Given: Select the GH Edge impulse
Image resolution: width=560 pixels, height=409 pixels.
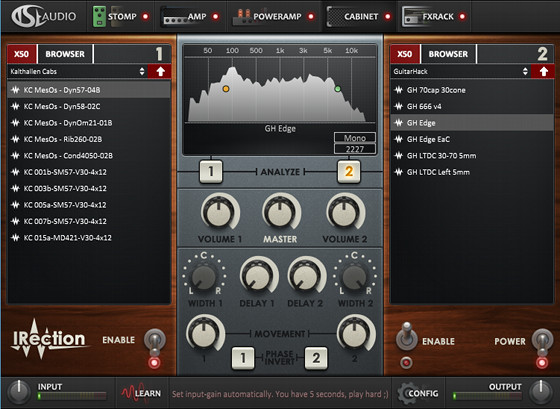Looking at the screenshot, I should 472,123.
